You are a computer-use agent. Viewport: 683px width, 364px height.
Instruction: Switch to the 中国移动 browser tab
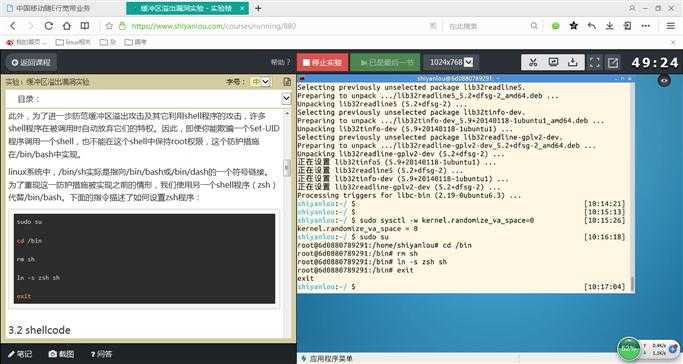pyautogui.click(x=53, y=8)
